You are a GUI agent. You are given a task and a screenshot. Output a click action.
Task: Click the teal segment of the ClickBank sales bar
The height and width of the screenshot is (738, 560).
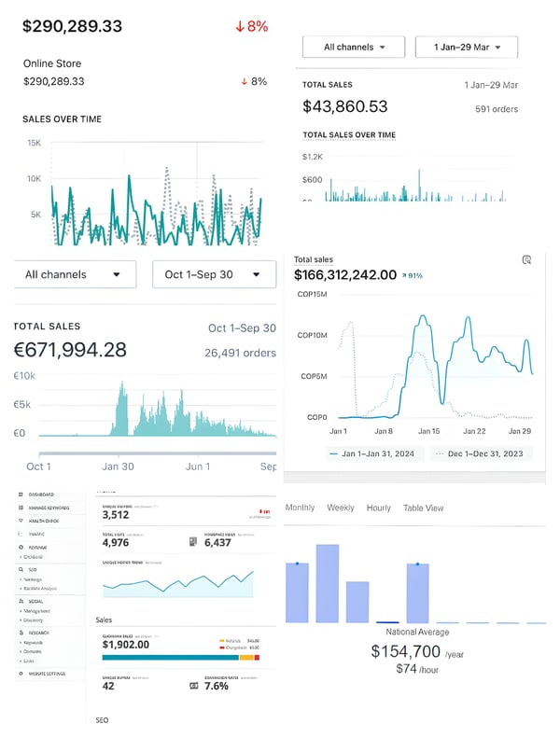click(171, 657)
